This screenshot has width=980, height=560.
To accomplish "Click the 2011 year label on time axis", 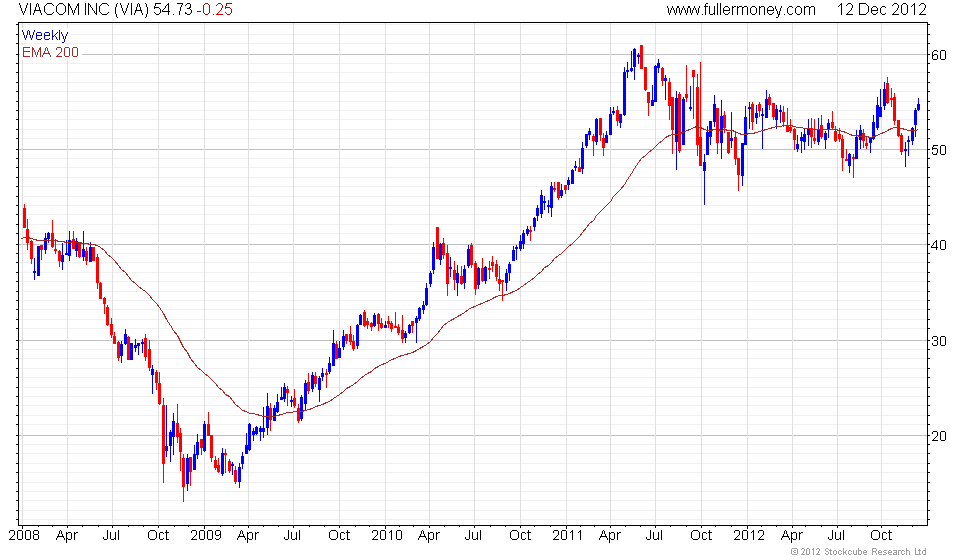I will [568, 535].
